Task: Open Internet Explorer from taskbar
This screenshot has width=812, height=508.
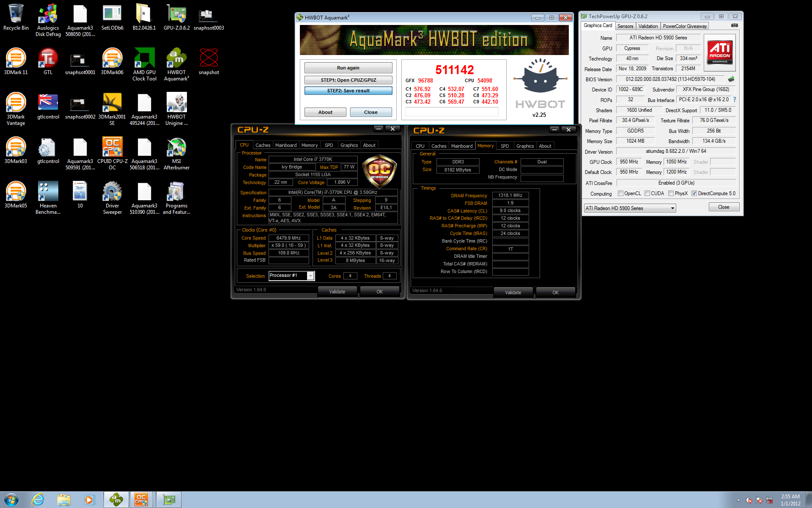Action: tap(38, 500)
